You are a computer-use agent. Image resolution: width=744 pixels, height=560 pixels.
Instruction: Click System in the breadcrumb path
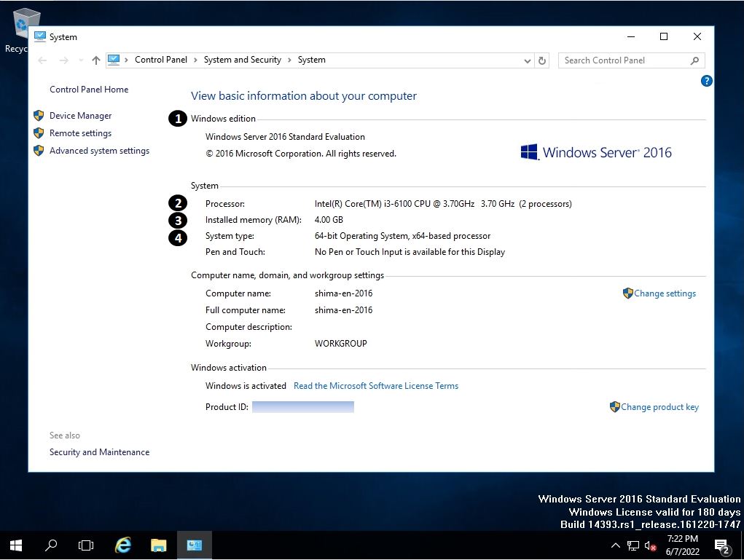click(311, 60)
